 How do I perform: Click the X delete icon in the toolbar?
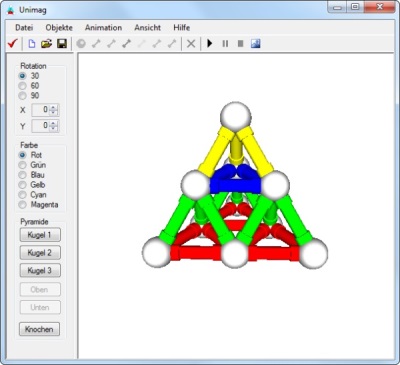(x=191, y=44)
